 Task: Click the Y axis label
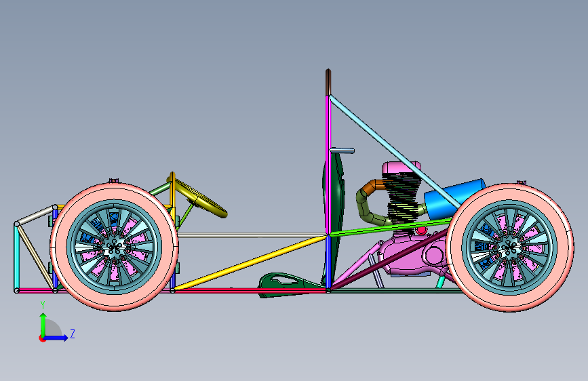tap(43, 305)
